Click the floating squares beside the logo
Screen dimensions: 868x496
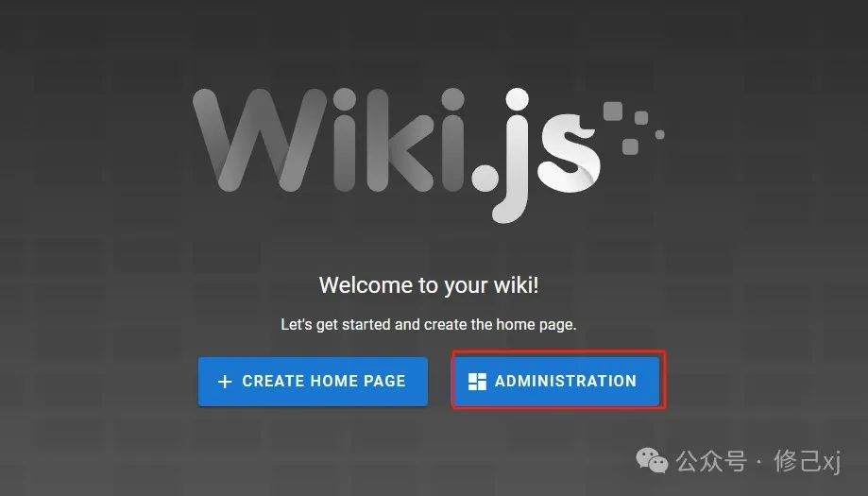coord(633,128)
